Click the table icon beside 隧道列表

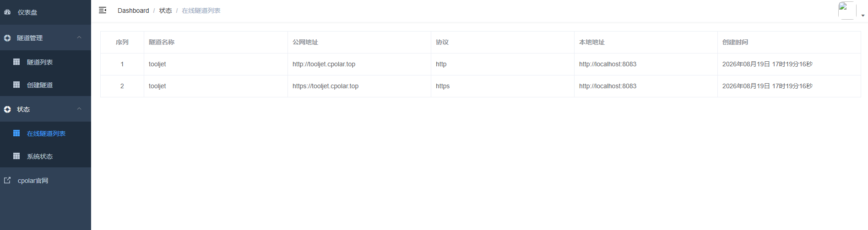coord(16,62)
